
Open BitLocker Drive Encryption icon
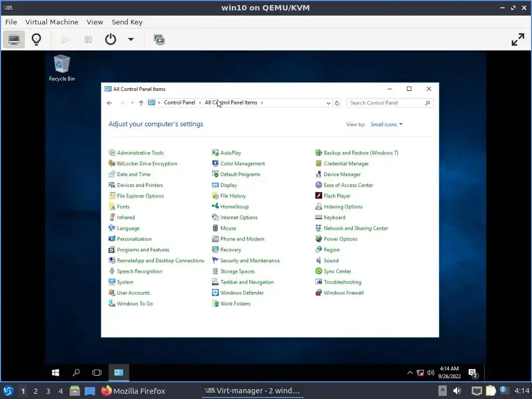tap(112, 163)
